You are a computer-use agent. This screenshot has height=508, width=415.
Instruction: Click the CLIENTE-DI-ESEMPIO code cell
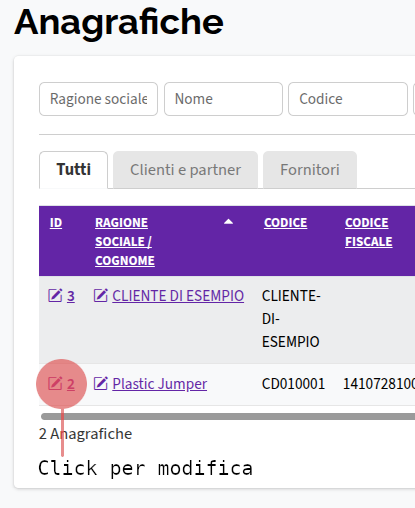click(291, 319)
